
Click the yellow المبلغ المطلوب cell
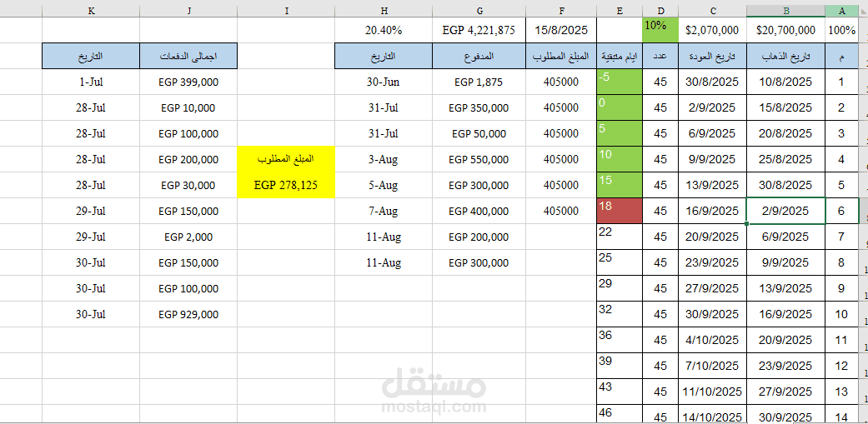pyautogui.click(x=286, y=159)
